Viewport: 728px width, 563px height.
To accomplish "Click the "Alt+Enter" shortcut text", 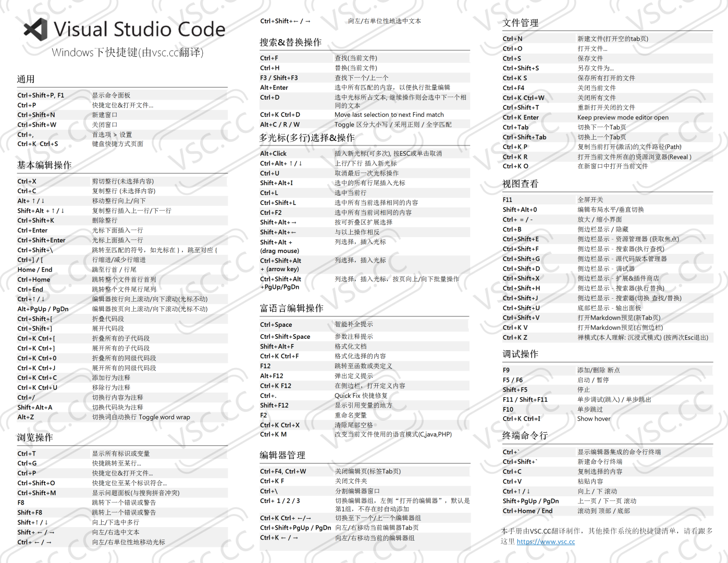I will pyautogui.click(x=274, y=88).
